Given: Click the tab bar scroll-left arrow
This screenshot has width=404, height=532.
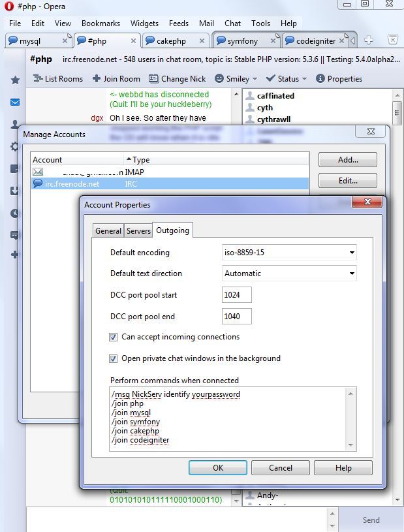Looking at the screenshot, I should point(353,40).
